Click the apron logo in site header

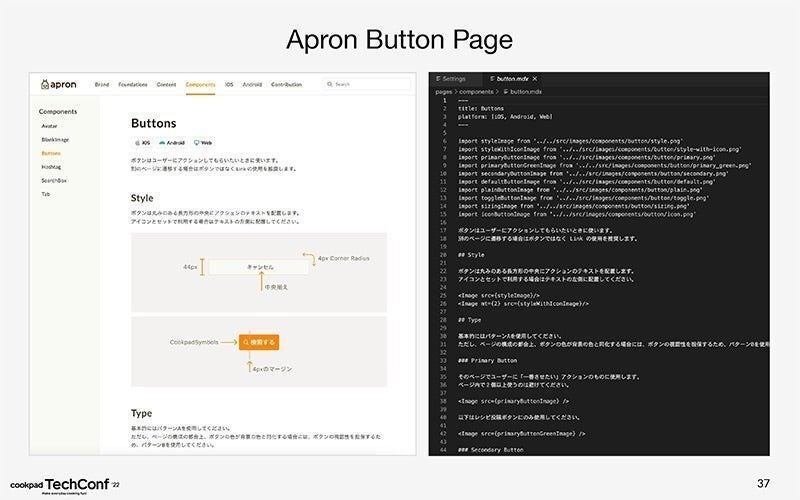pyautogui.click(x=59, y=84)
